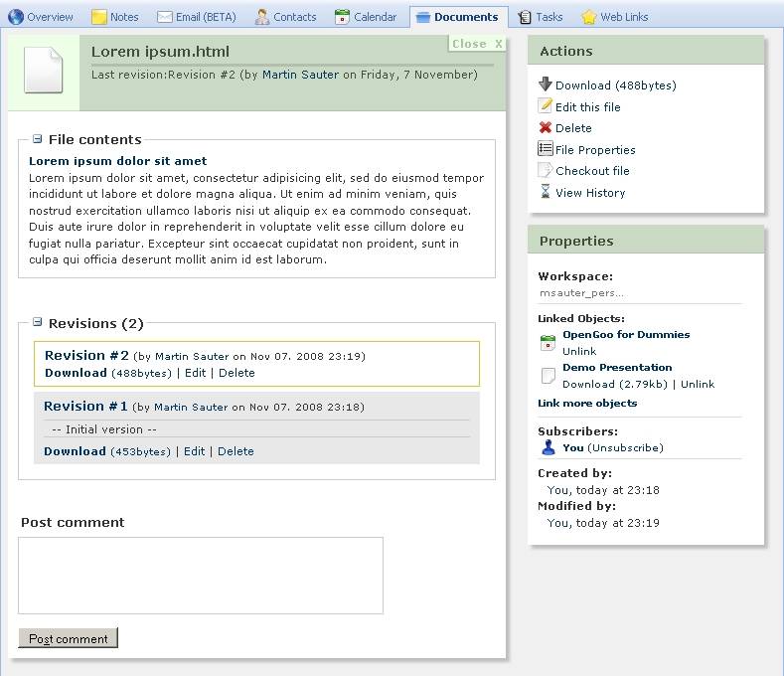Click the Link more objects link
The height and width of the screenshot is (676, 784).
pos(587,403)
